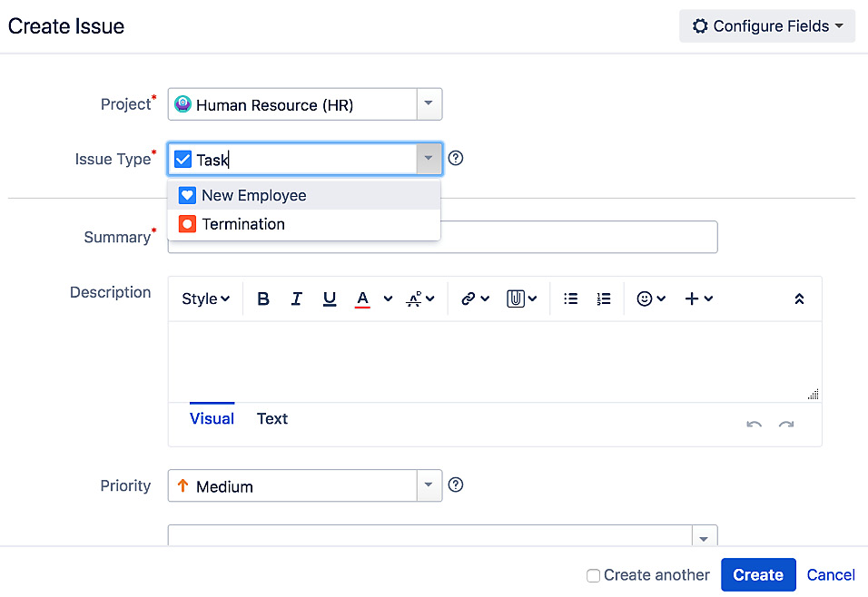Click the help icon beside Issue Type
868x597 pixels.
point(457,158)
